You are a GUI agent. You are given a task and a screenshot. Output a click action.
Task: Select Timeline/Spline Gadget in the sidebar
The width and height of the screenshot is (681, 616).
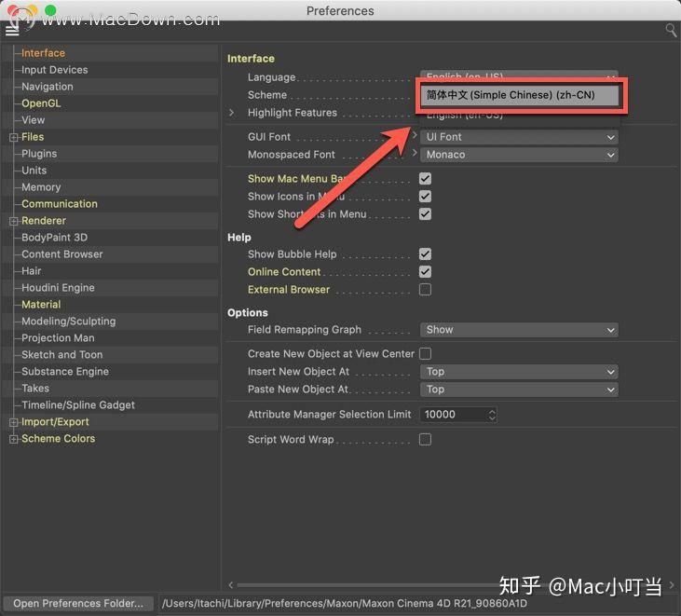click(x=78, y=405)
